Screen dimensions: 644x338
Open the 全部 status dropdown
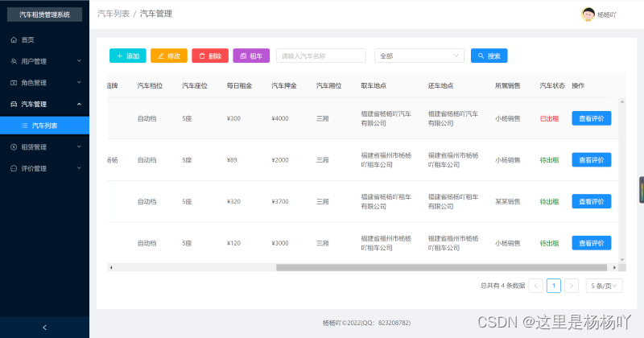(x=419, y=56)
